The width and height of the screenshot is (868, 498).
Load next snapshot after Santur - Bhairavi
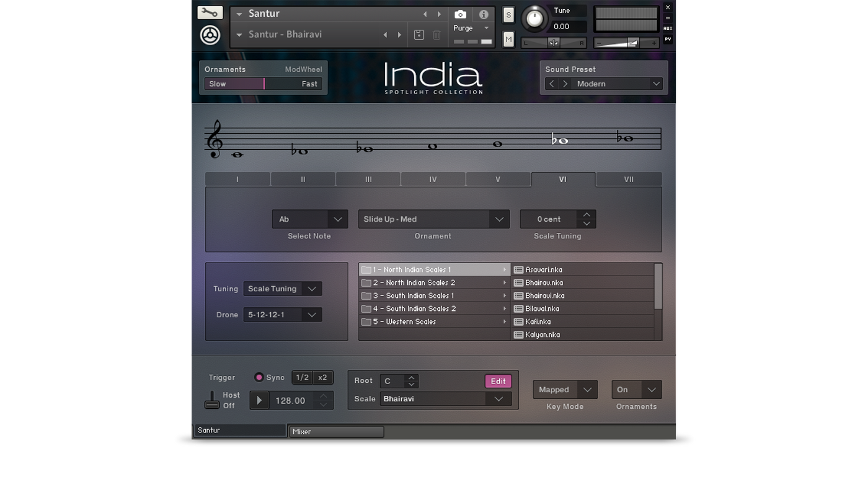point(399,35)
